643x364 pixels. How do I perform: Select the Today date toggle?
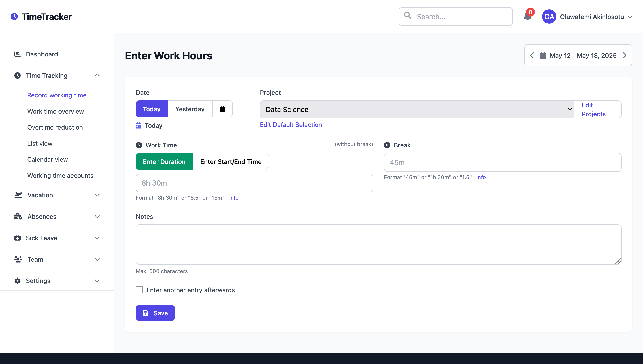[152, 109]
